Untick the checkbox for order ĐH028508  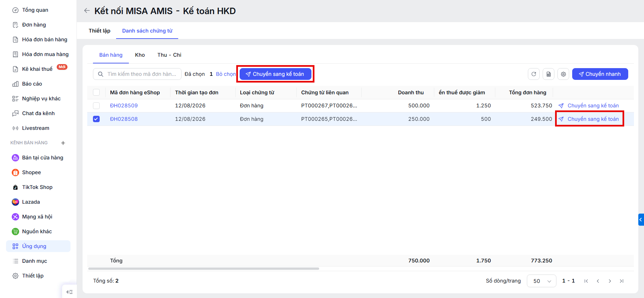click(x=96, y=119)
